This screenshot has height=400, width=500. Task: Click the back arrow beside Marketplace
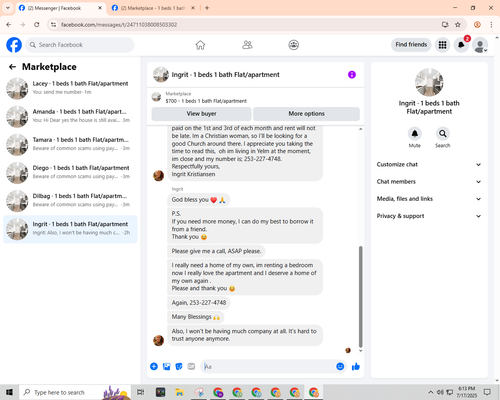(13, 67)
